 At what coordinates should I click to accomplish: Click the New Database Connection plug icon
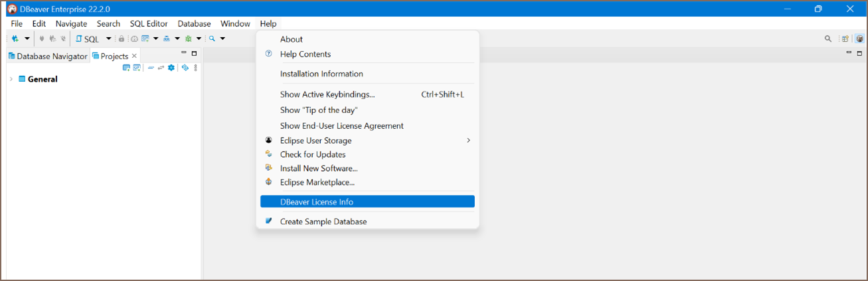pyautogui.click(x=15, y=39)
